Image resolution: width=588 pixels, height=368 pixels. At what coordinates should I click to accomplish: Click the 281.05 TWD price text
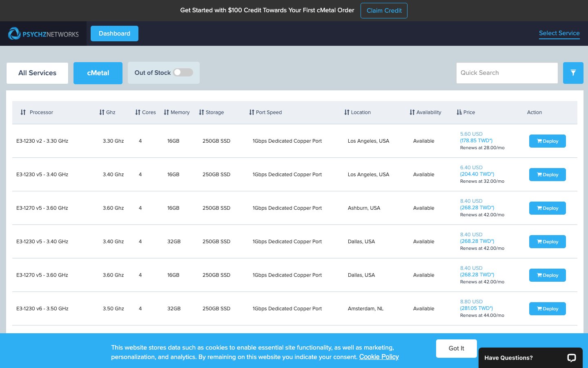[477, 308]
